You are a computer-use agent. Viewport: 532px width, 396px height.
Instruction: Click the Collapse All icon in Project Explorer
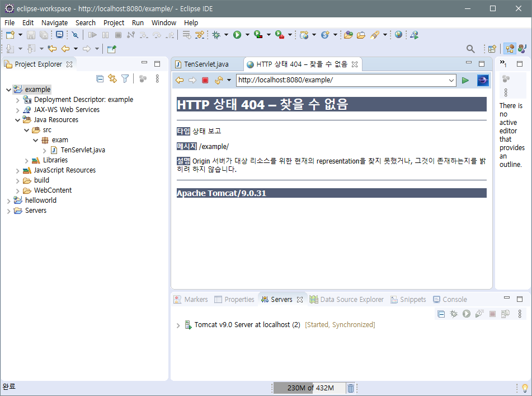pos(100,79)
